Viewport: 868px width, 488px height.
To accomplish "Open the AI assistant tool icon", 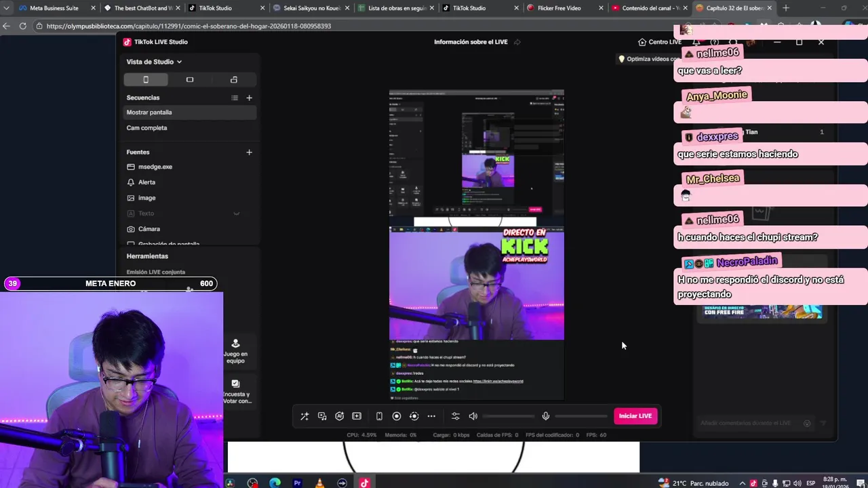I will coord(339,416).
